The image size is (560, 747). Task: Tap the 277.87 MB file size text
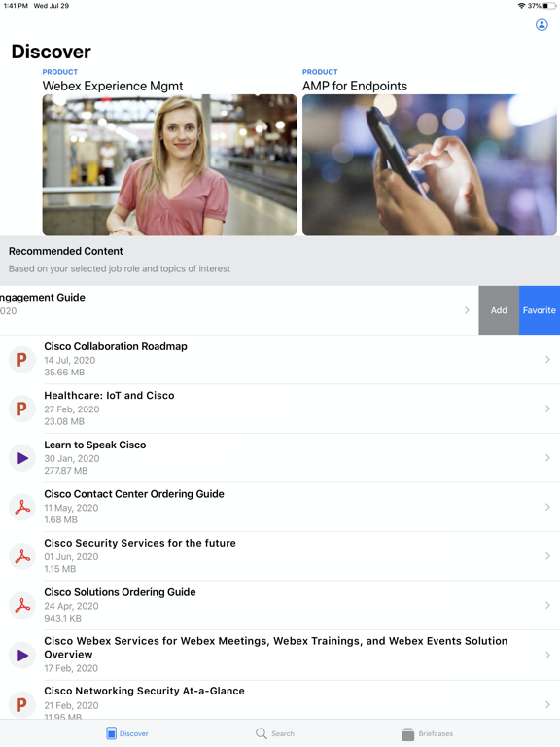coord(66,470)
